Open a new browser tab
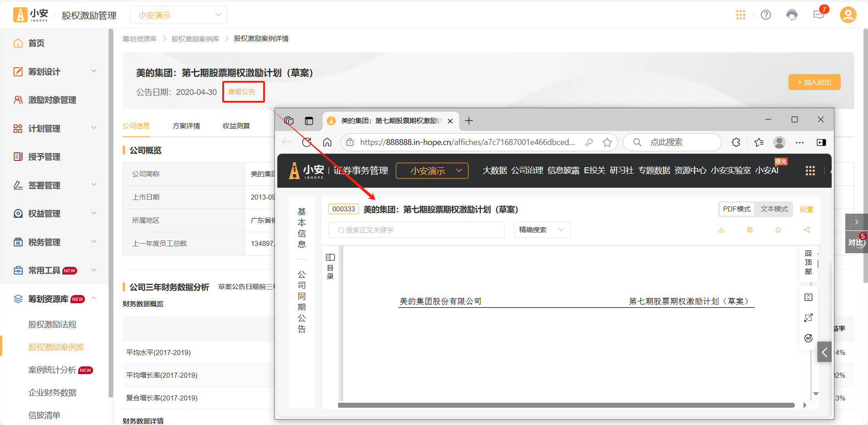Image resolution: width=868 pixels, height=425 pixels. click(x=469, y=120)
